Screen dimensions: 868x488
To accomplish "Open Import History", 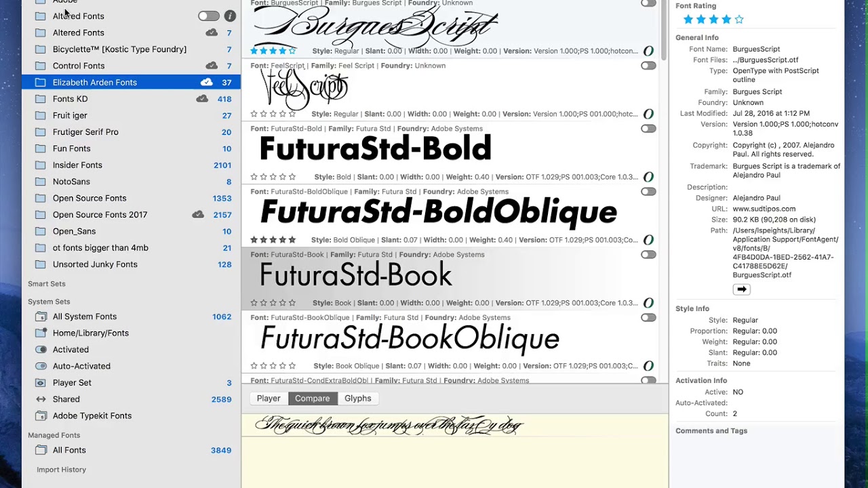I will click(61, 470).
